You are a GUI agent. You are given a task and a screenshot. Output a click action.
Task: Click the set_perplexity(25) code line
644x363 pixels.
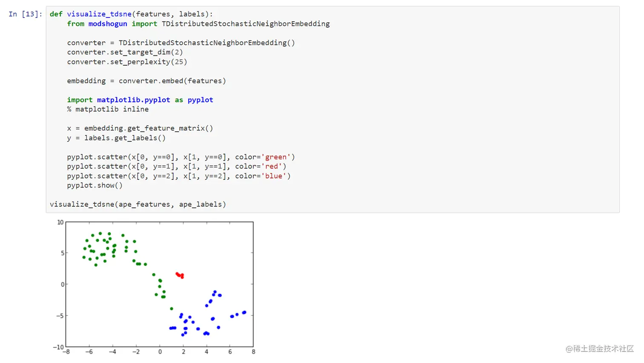(x=127, y=62)
